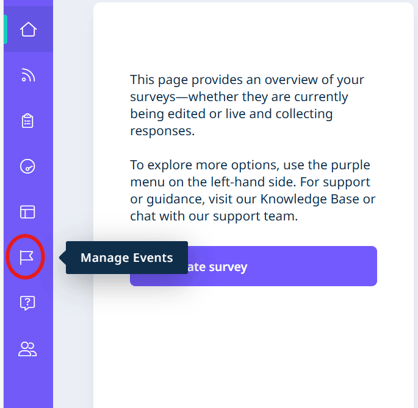
Task: Open the feed broadcast icon in the sidebar
Action: [28, 75]
